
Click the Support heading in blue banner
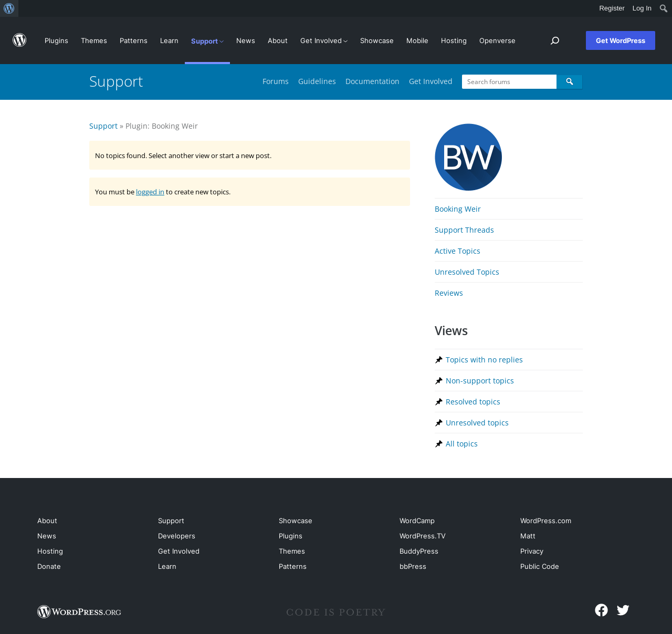116,81
